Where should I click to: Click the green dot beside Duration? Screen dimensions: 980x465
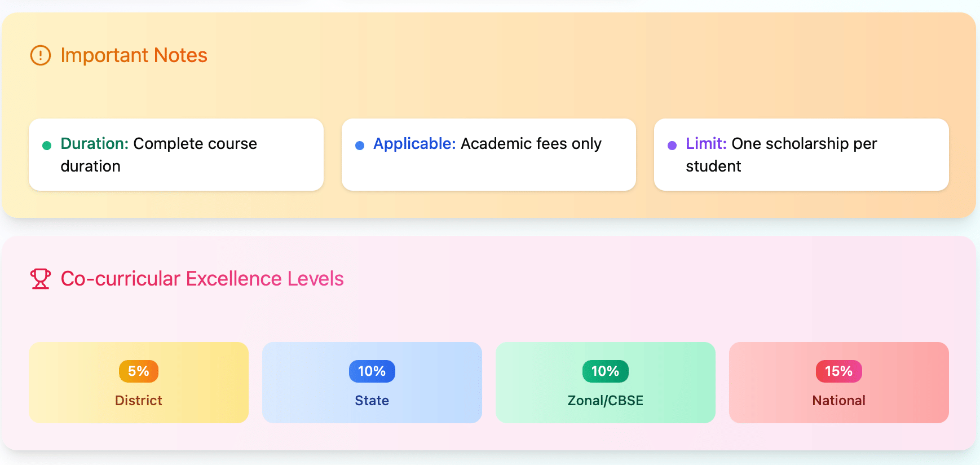coord(47,146)
